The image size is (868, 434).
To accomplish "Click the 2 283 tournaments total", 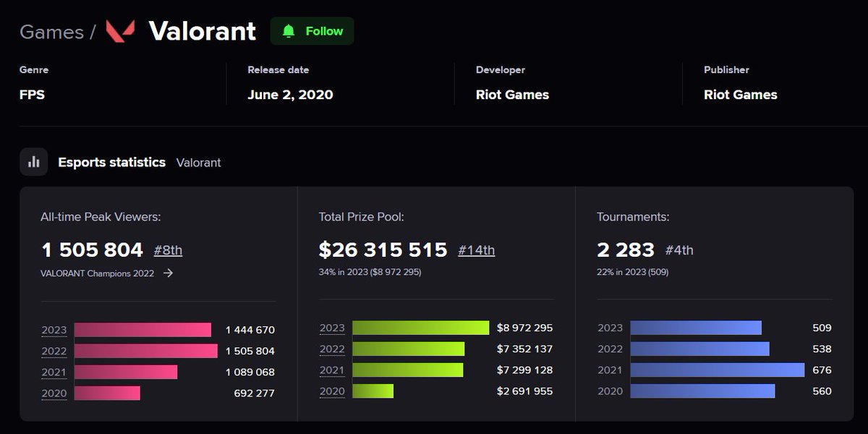I will [626, 250].
